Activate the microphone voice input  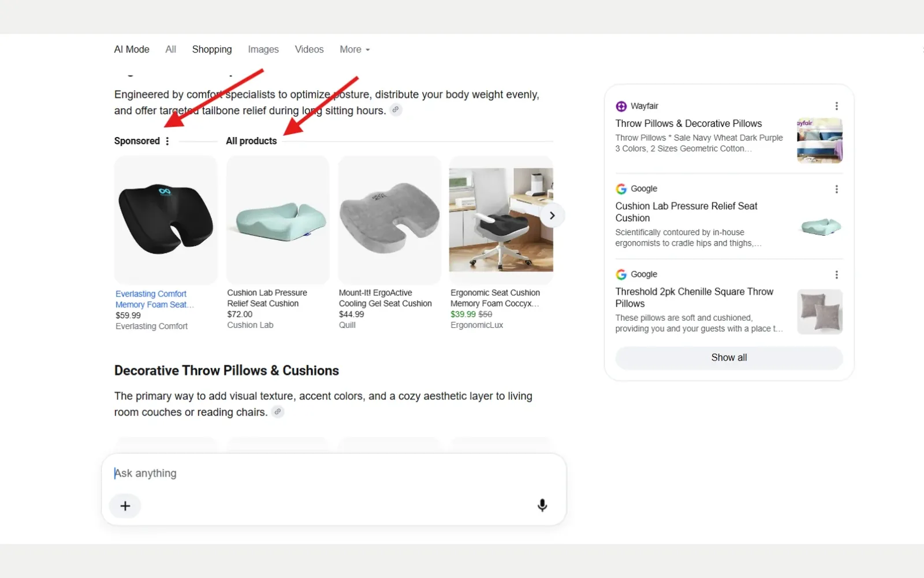click(x=542, y=506)
